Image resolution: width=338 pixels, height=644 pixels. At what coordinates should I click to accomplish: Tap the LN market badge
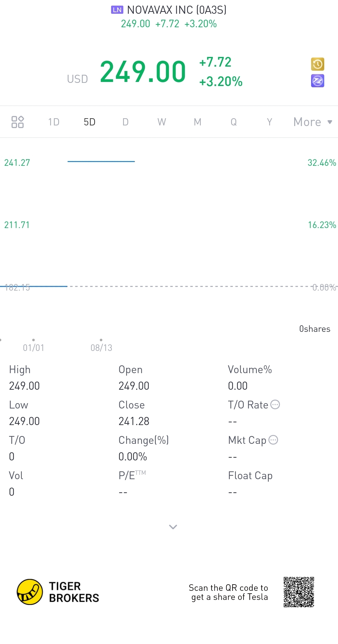(x=117, y=10)
